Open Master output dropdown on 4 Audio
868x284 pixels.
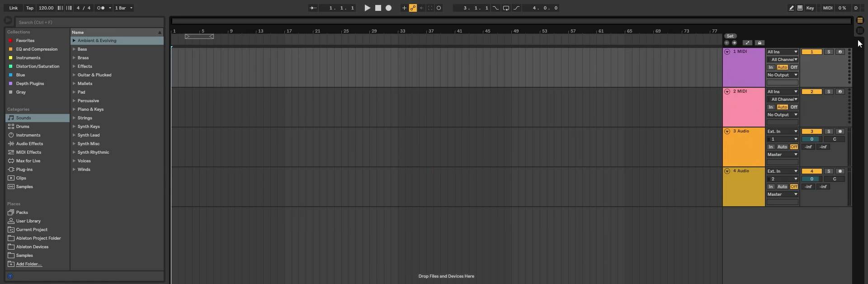pos(782,194)
